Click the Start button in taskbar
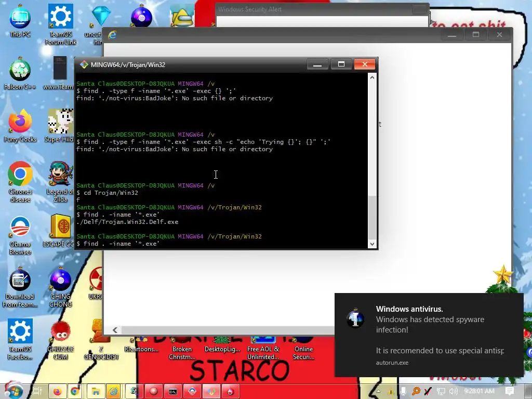532x399 pixels. (x=13, y=391)
